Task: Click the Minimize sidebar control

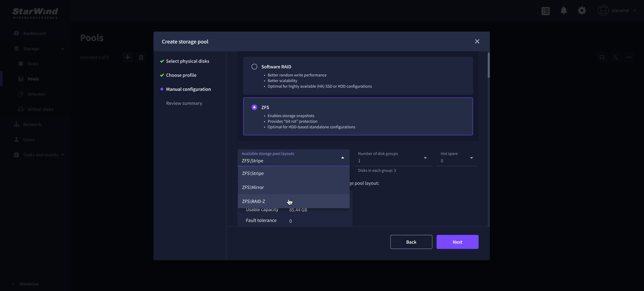Action: point(26,284)
